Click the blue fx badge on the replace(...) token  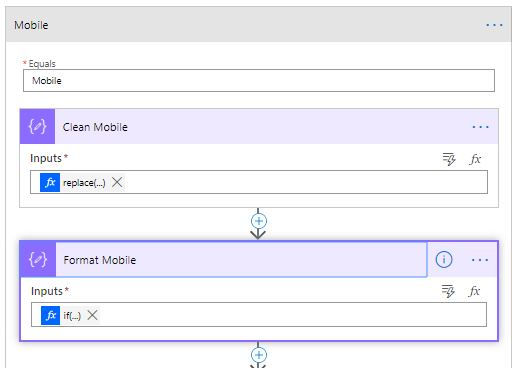pyautogui.click(x=50, y=182)
